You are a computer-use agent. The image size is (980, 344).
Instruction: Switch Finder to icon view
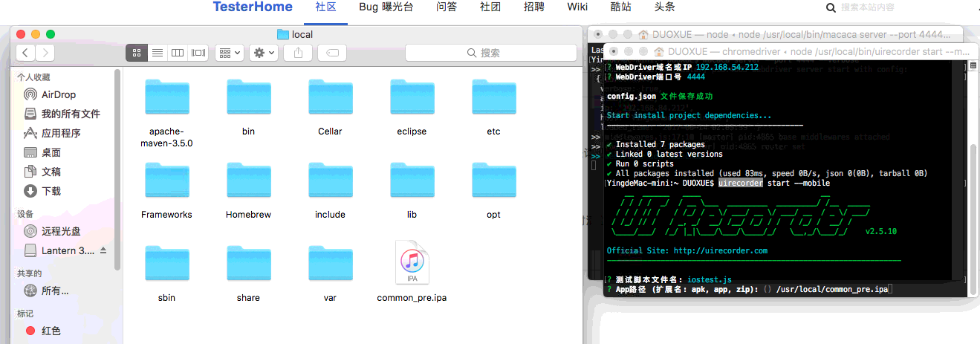click(x=137, y=53)
